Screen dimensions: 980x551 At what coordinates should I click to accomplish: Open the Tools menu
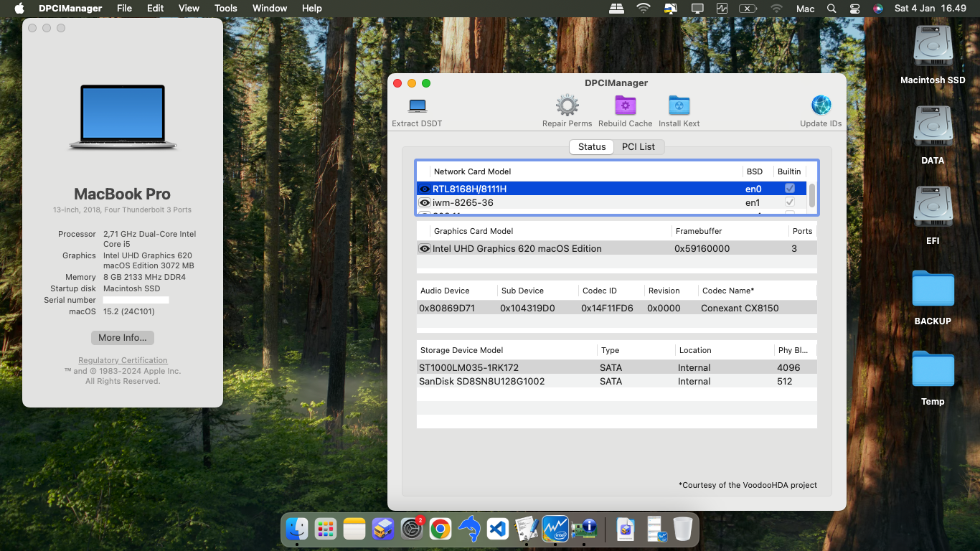226,9
